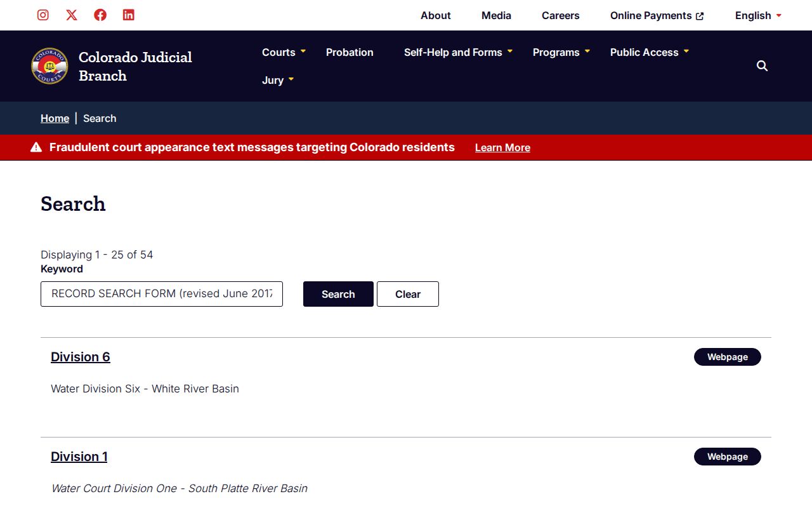Open the English language selector

tap(758, 15)
